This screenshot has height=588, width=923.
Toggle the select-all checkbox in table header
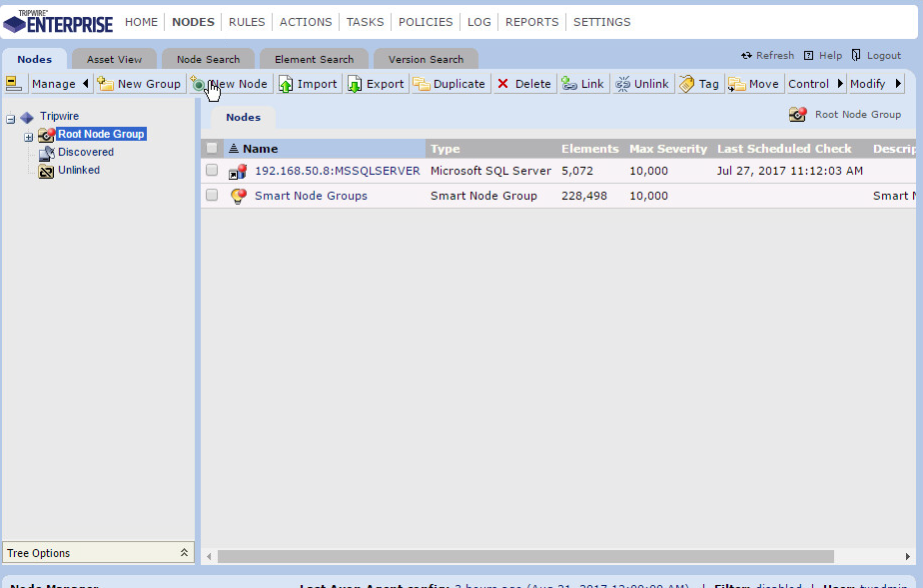(x=212, y=149)
